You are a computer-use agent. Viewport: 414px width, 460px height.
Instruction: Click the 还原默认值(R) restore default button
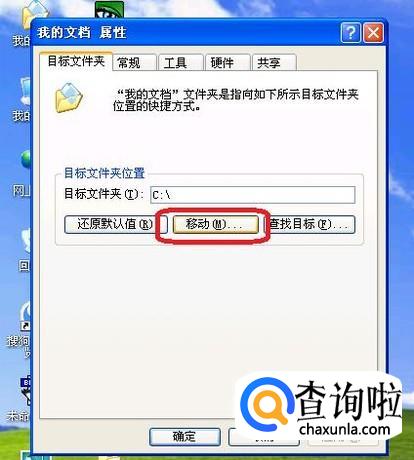point(115,224)
